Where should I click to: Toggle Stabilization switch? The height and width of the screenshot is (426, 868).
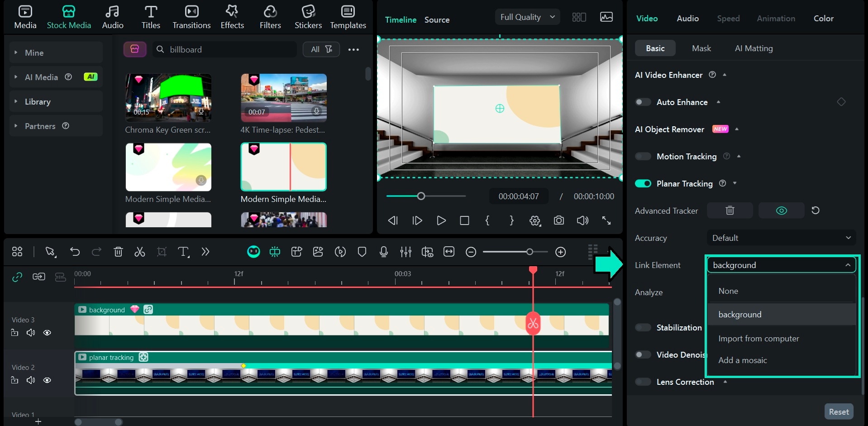pyautogui.click(x=643, y=327)
